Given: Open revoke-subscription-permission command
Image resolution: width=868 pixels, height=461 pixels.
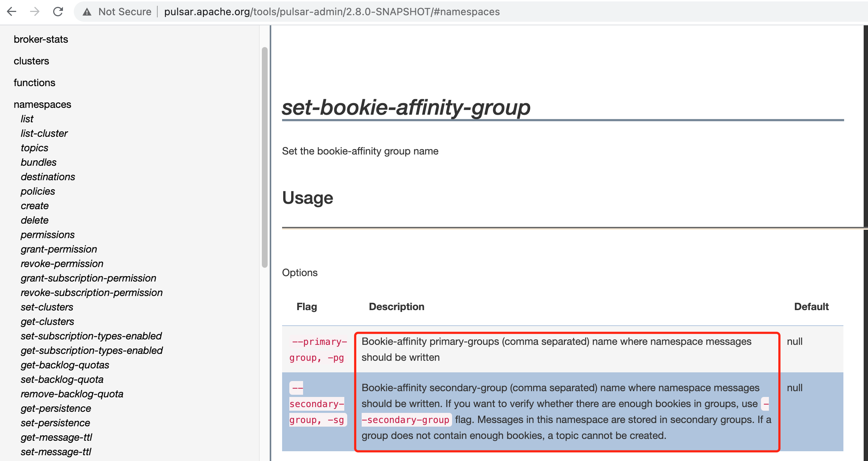Looking at the screenshot, I should [x=92, y=292].
